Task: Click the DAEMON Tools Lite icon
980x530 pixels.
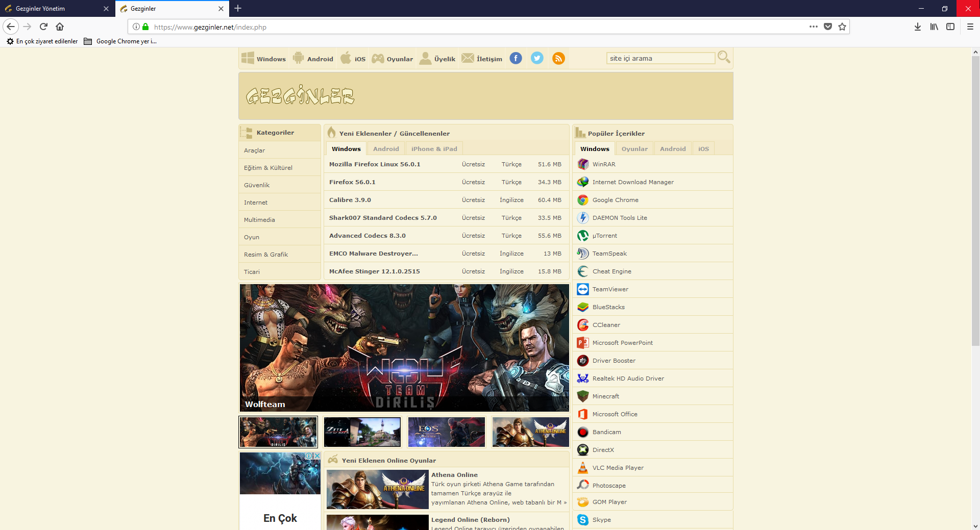Action: click(583, 218)
